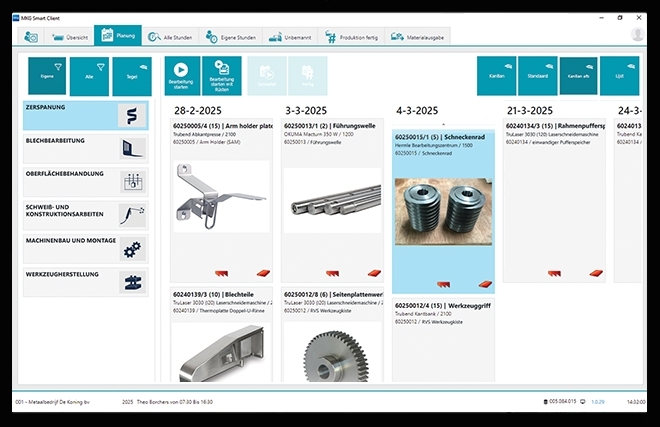The image size is (660, 427).
Task: Toggle the Tegel filter button
Action: [132, 75]
